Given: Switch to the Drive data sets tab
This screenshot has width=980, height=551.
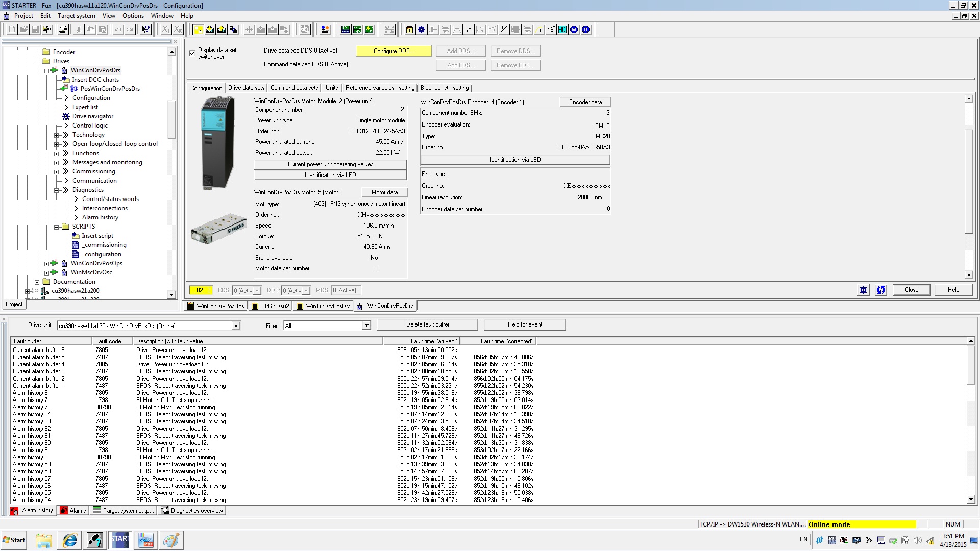Looking at the screenshot, I should (x=246, y=88).
